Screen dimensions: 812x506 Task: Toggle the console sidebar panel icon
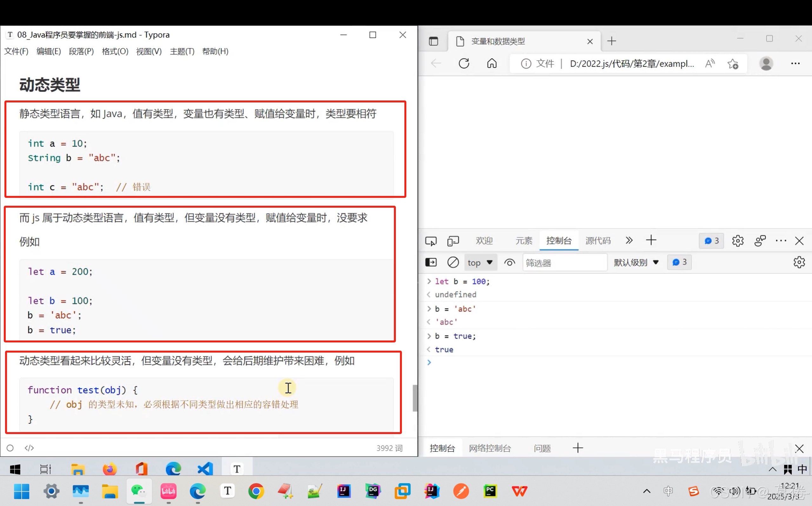point(431,263)
